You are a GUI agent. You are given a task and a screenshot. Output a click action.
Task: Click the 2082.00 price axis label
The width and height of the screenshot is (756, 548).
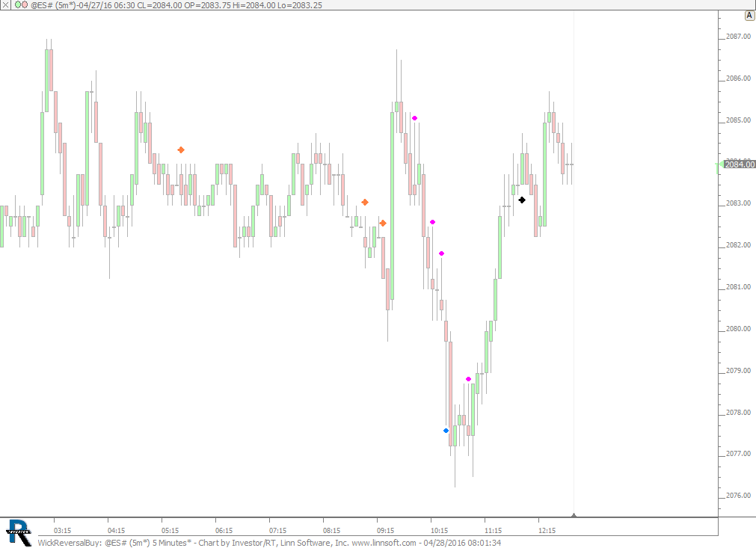(738, 245)
